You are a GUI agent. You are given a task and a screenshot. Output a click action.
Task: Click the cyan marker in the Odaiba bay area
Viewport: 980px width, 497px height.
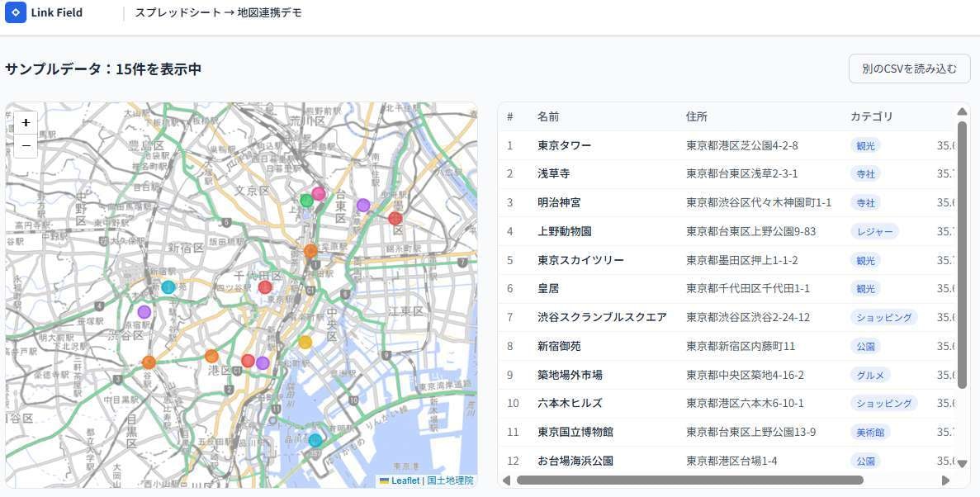[x=315, y=440]
